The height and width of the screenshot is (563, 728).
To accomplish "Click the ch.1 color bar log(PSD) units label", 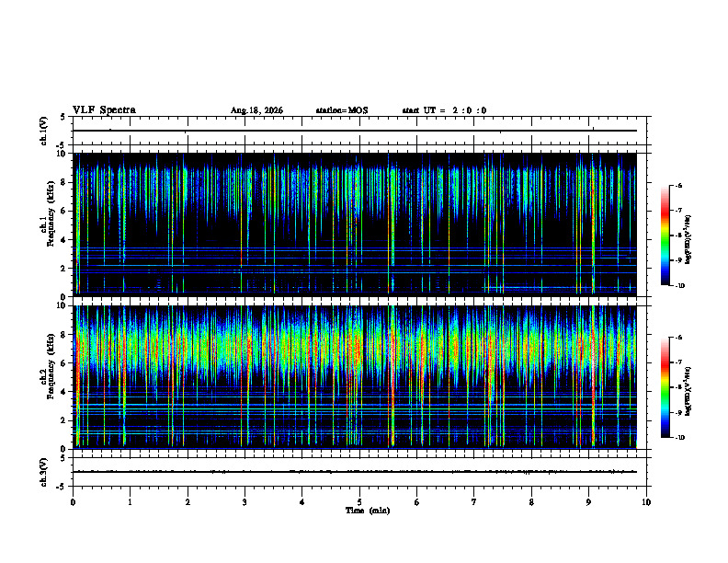I will 688,240.
